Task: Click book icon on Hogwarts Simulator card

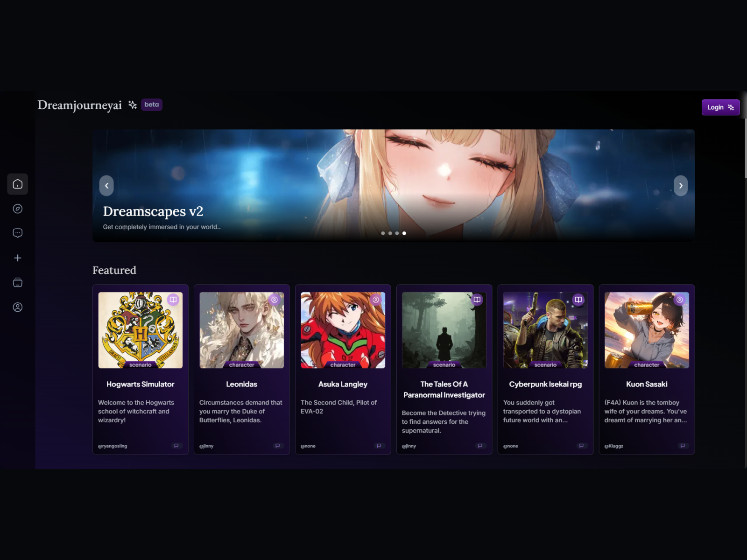Action: (173, 300)
